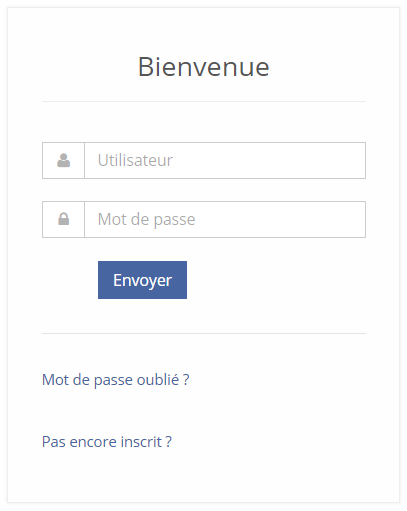Viewport: 407px width, 511px height.
Task: Go to registration via Pas encore inscrit ?
Action: coord(107,442)
